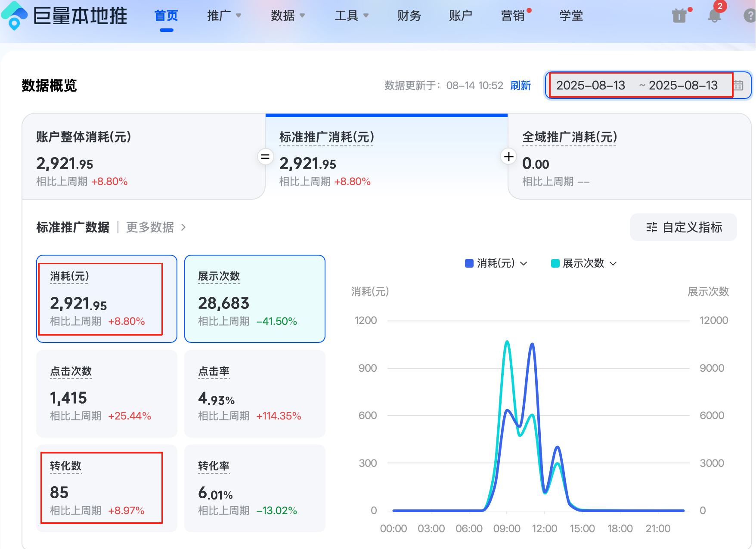Toggle the 点击率 metric card
Image resolution: width=756 pixels, height=549 pixels.
255,394
